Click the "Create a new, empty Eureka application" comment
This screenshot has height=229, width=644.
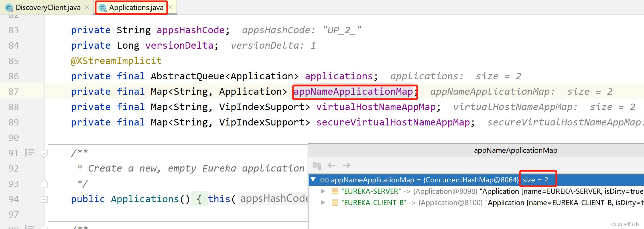(x=196, y=168)
